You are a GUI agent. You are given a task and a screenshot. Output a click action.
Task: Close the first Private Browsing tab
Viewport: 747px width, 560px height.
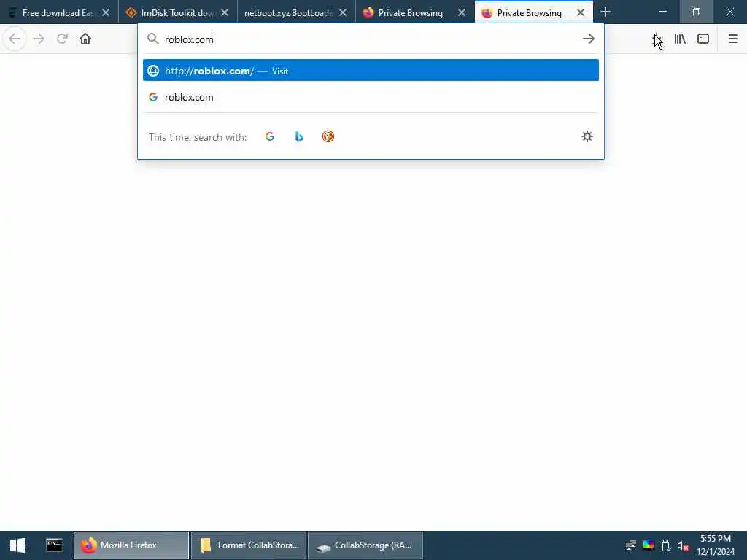tap(462, 12)
